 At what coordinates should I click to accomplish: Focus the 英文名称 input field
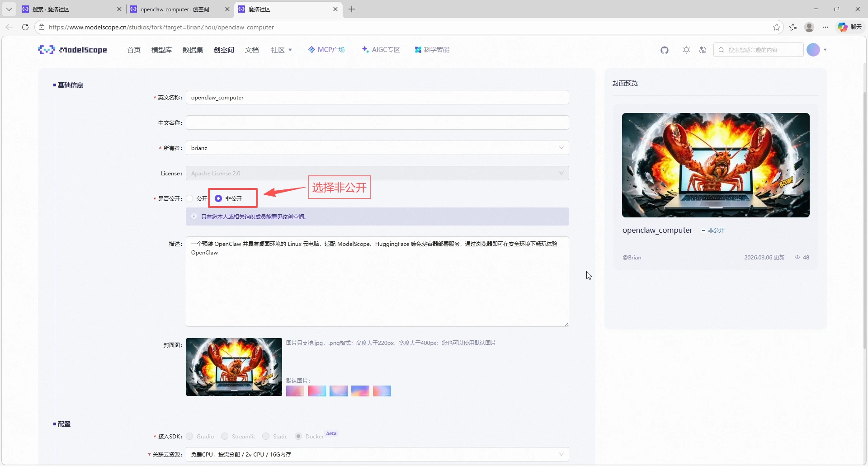pos(377,97)
